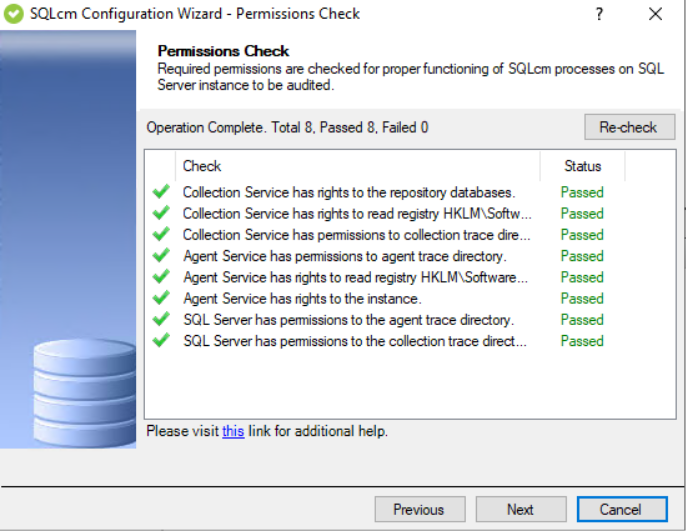Click checkmark beside Agent Service instance rights
Viewport: 686px width, 531px height.
[160, 298]
